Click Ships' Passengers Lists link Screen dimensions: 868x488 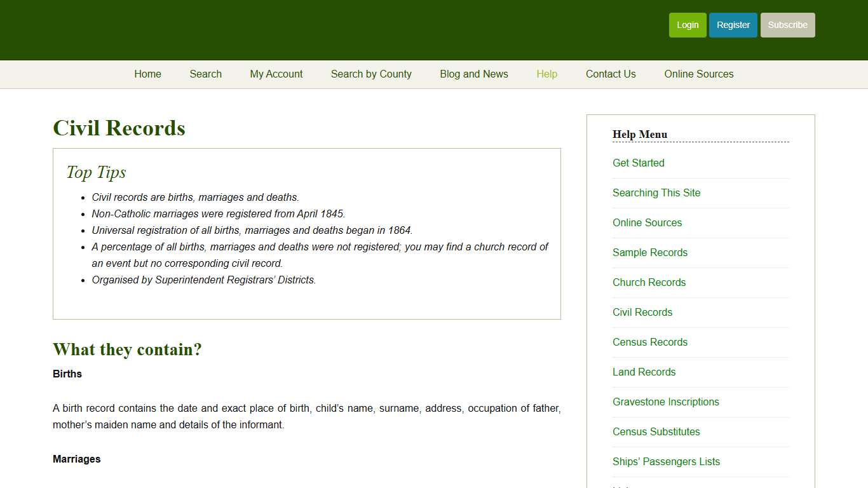tap(666, 462)
